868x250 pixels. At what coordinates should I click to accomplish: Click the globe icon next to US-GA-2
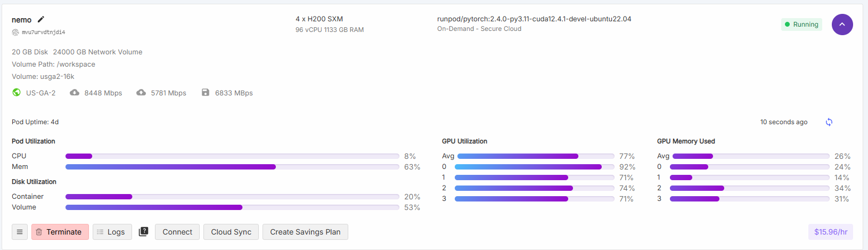[x=17, y=93]
